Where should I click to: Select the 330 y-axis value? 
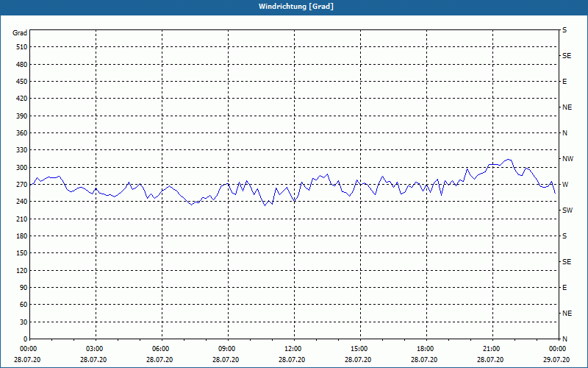(22, 150)
